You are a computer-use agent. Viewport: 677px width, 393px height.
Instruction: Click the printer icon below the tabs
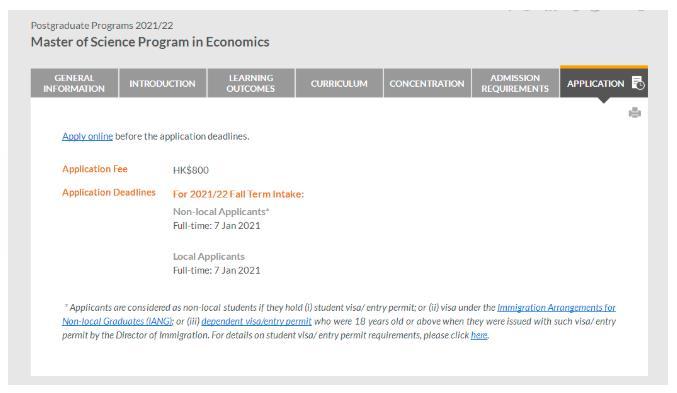(634, 113)
